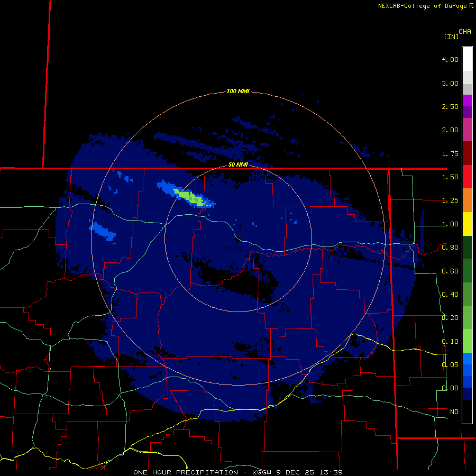Click the 0.40 legend value
476x476 pixels.
[x=450, y=295]
